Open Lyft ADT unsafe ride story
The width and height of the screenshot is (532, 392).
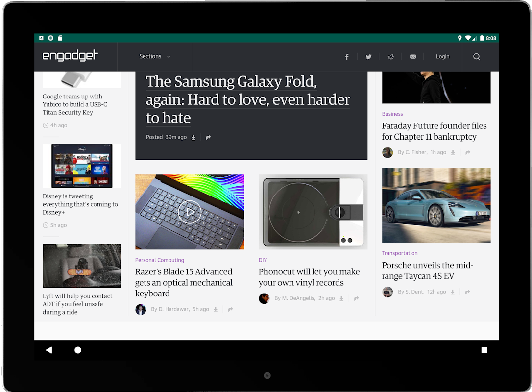click(77, 304)
